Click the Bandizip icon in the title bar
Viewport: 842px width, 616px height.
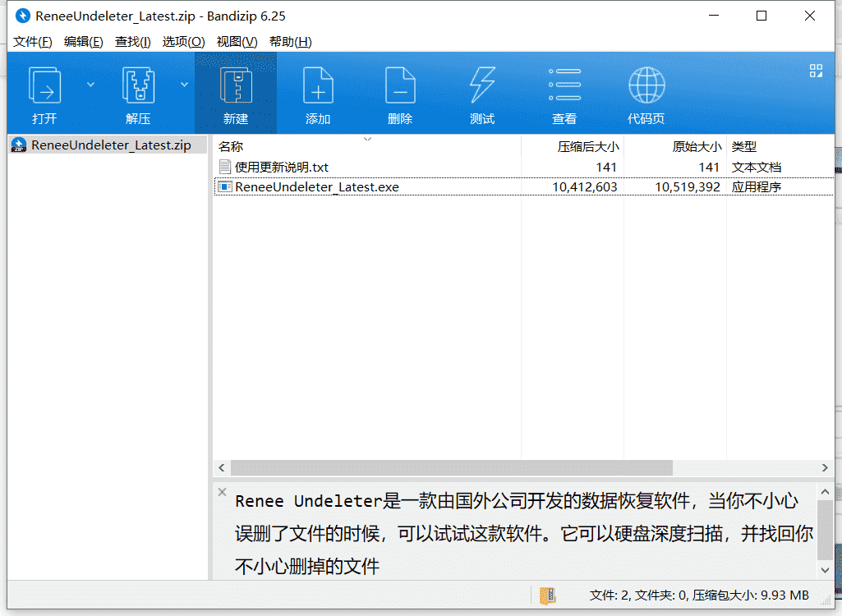(22, 16)
